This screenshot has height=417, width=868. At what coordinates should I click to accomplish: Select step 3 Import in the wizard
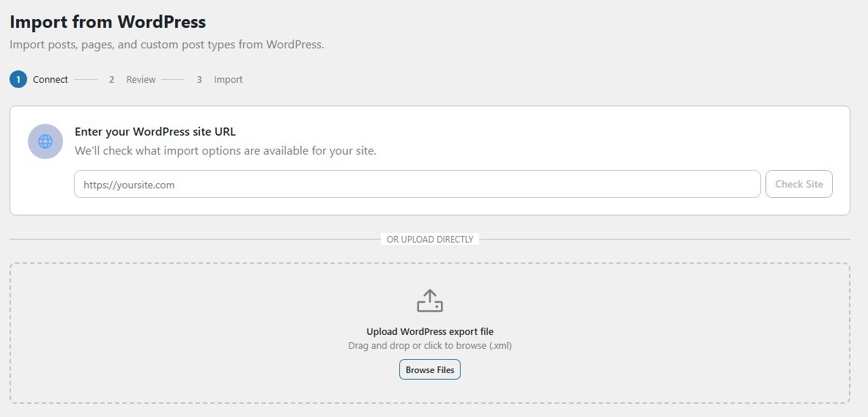(x=219, y=80)
